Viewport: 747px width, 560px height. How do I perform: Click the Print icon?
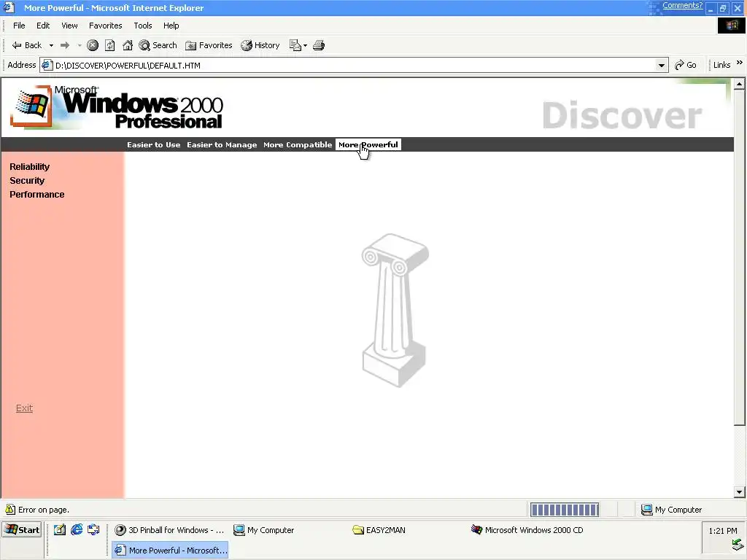[319, 45]
